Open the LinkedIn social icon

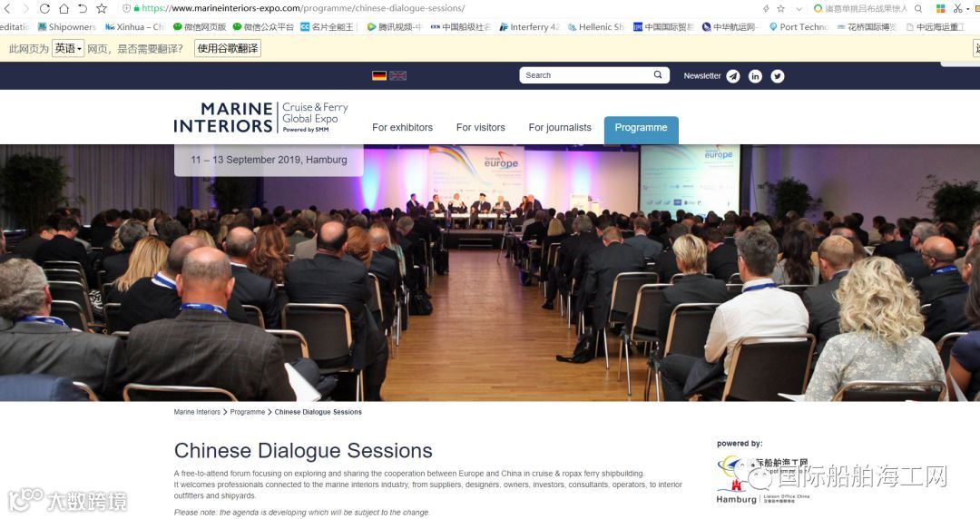coord(755,76)
